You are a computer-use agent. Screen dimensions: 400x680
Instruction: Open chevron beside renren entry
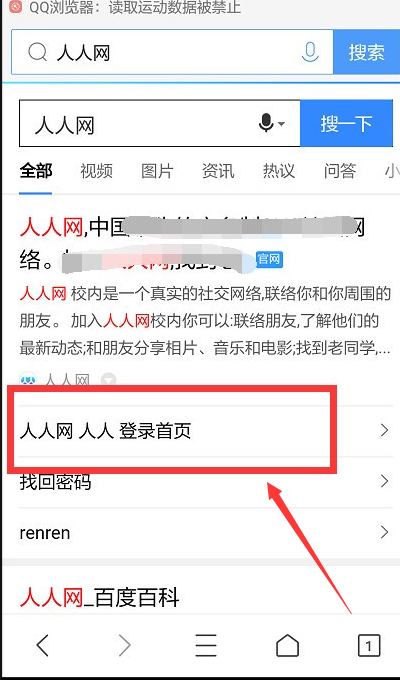[384, 532]
